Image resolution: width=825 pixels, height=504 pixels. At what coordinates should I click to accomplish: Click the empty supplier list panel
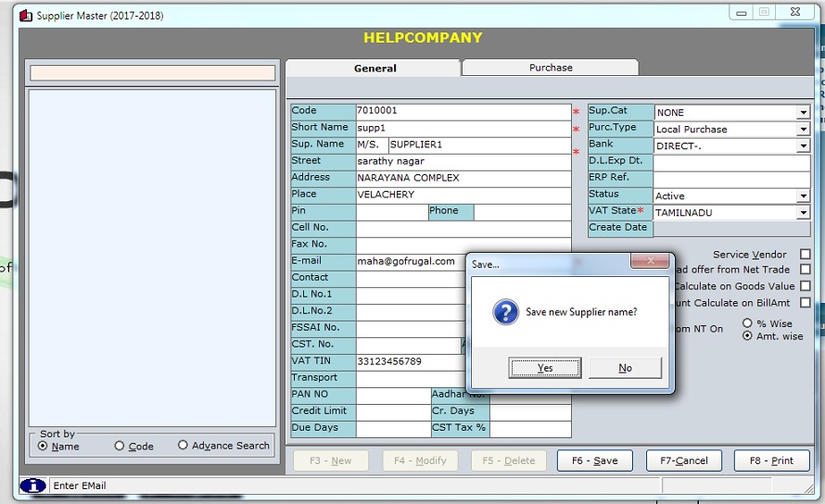click(153, 258)
